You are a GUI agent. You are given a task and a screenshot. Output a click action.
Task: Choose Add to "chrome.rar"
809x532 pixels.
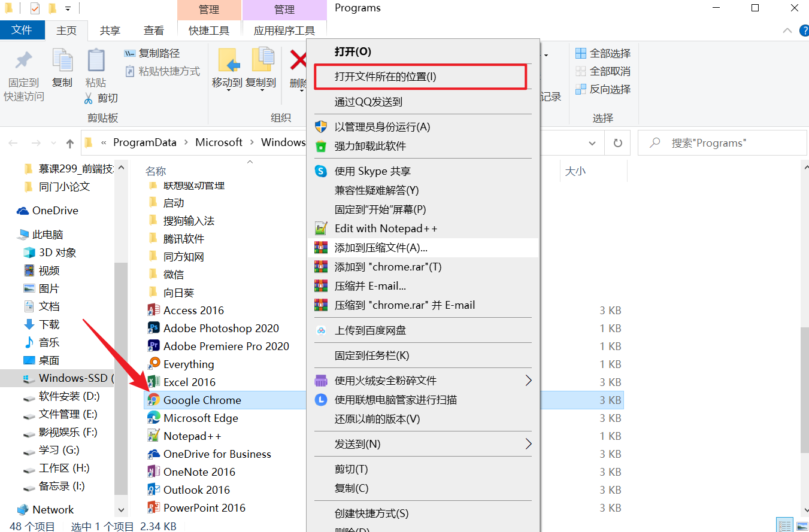pyautogui.click(x=423, y=267)
